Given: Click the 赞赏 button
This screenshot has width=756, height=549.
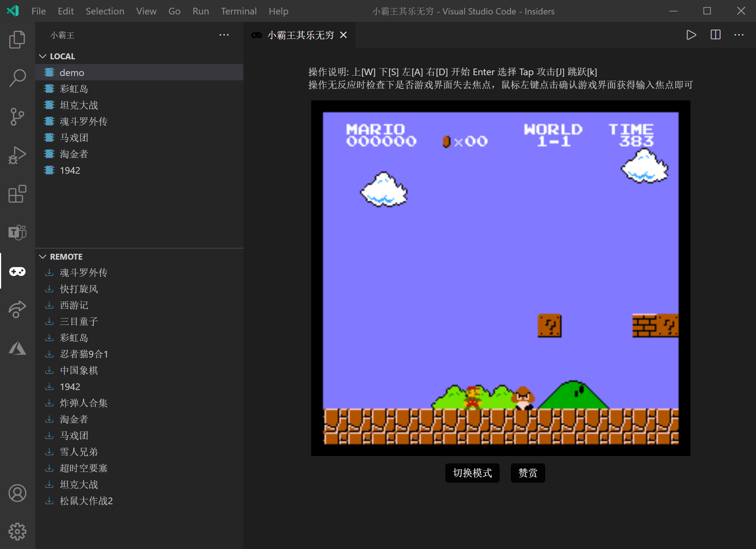Looking at the screenshot, I should (x=527, y=473).
